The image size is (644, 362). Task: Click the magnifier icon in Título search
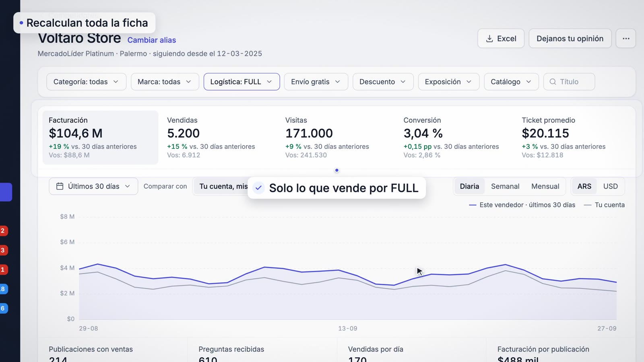tap(553, 82)
